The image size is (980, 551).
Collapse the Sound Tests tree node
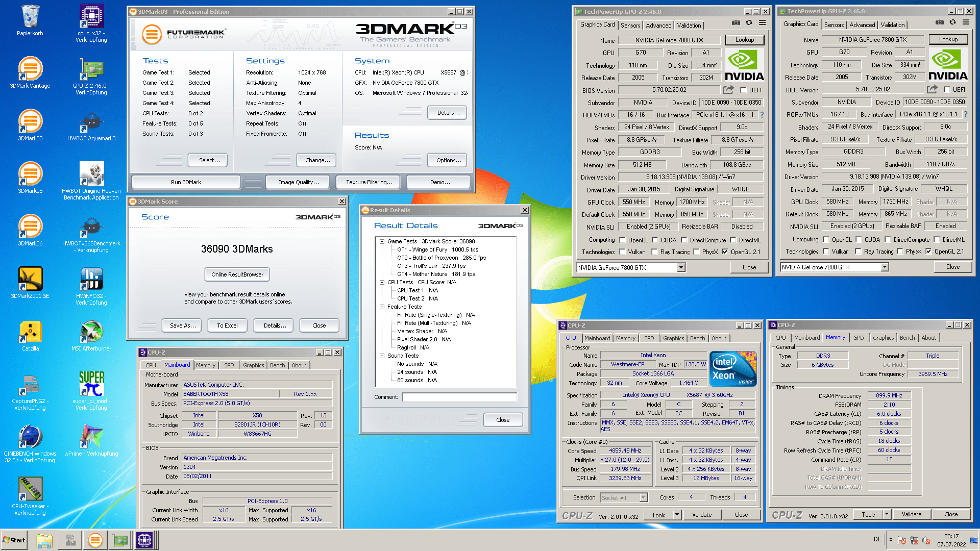(x=382, y=356)
